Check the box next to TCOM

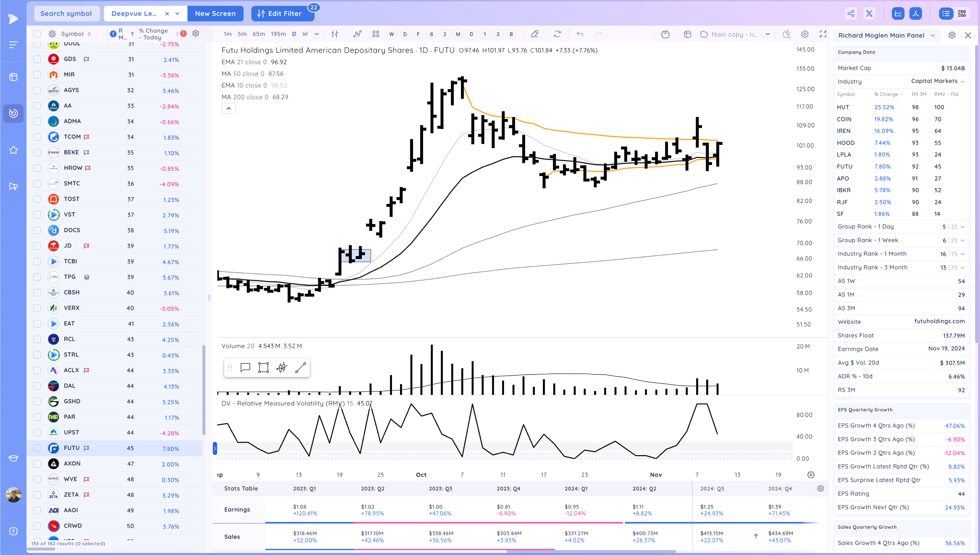click(x=37, y=137)
